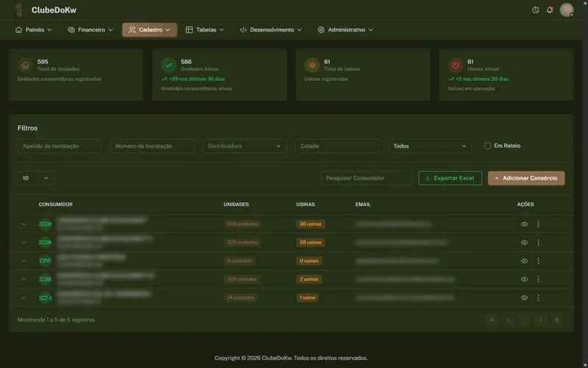The width and height of the screenshot is (588, 368).
Task: Click the Adicionar Consórcio button
Action: [x=526, y=178]
